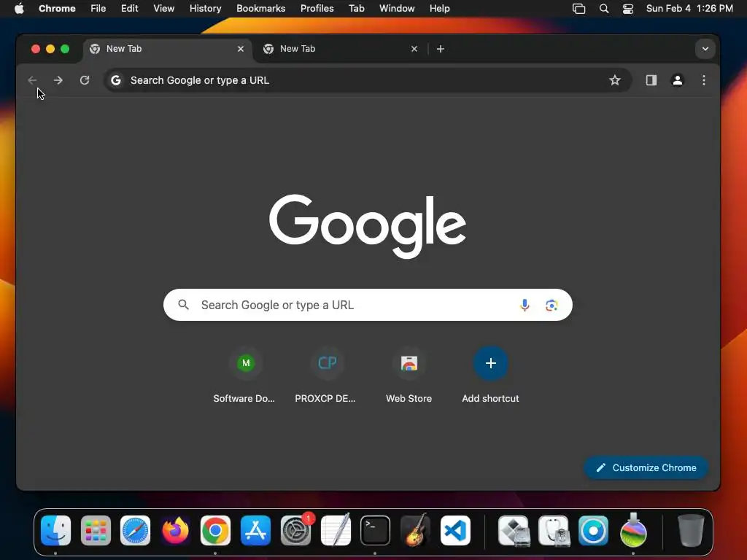This screenshot has width=747, height=560.
Task: Open the PROXCP DE... shortcut
Action: pyautogui.click(x=326, y=376)
